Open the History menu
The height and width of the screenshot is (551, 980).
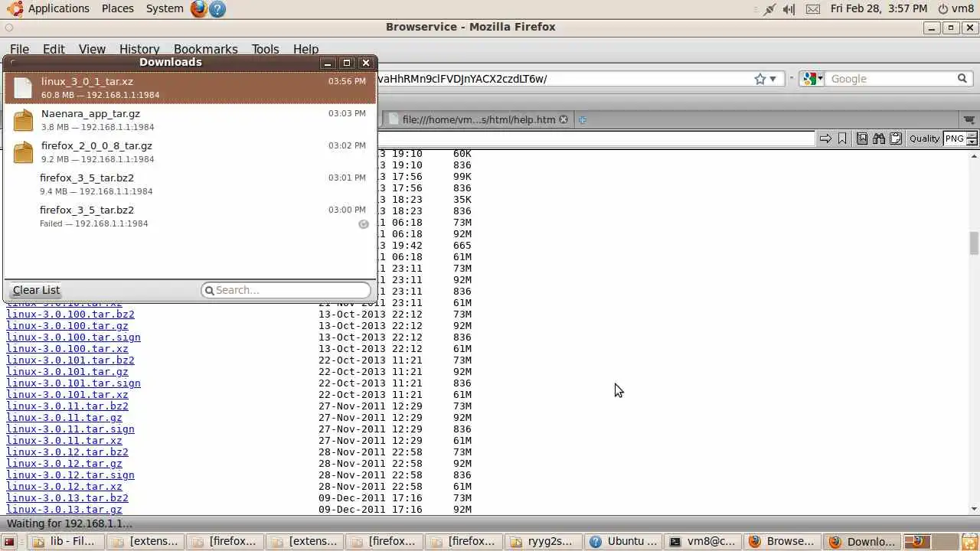coord(139,49)
